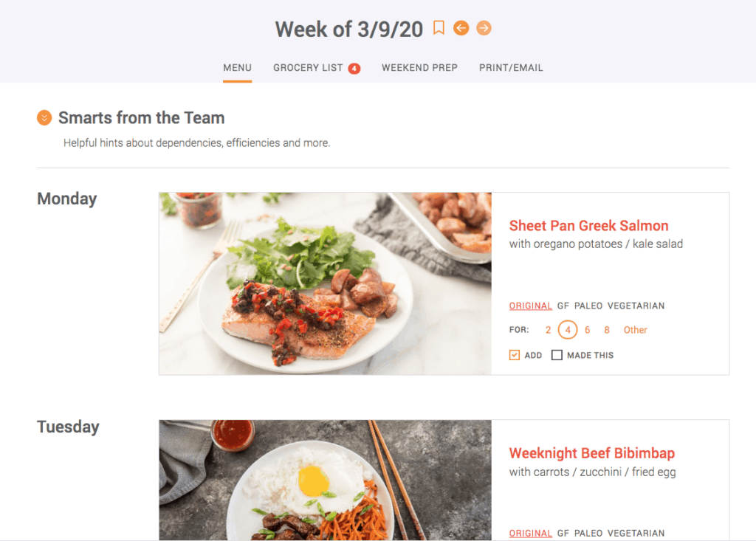View the Weeknight Beef Bibimbap recipe
This screenshot has height=541, width=756.
tap(591, 453)
